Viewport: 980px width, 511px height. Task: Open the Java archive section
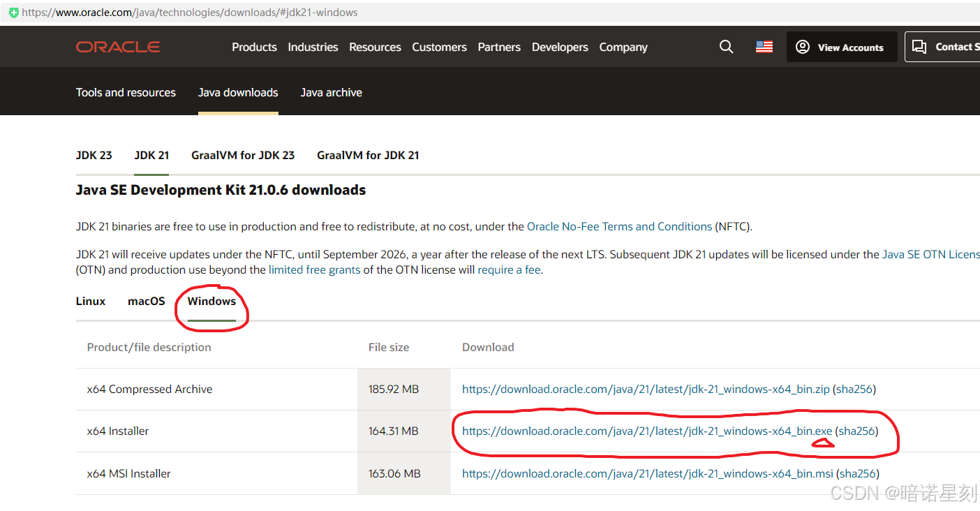coord(331,92)
